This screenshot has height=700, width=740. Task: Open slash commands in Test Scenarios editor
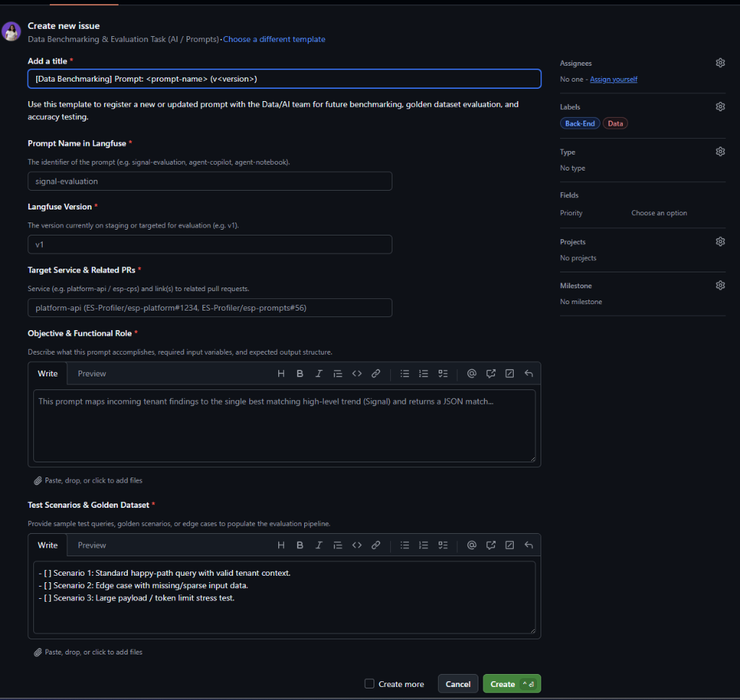pyautogui.click(x=509, y=545)
